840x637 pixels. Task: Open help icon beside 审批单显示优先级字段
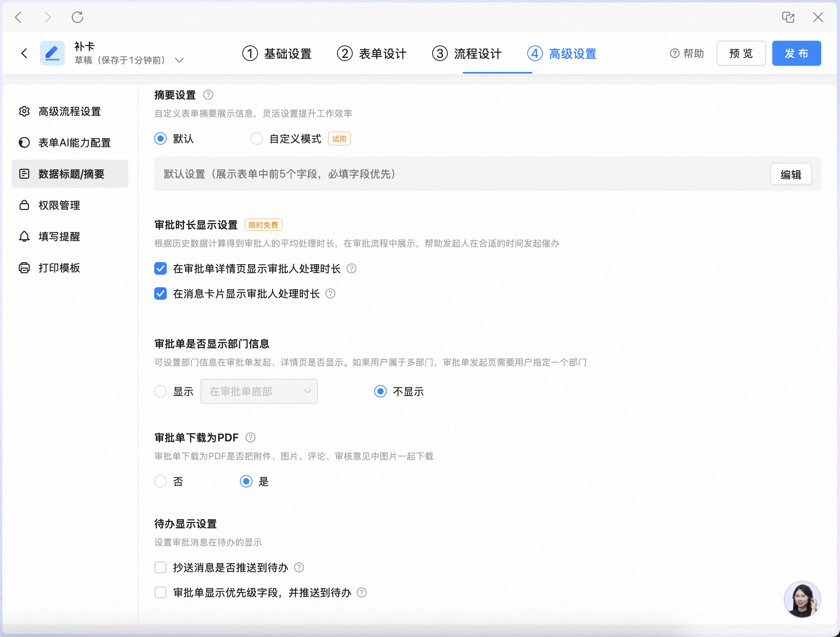pos(362,592)
